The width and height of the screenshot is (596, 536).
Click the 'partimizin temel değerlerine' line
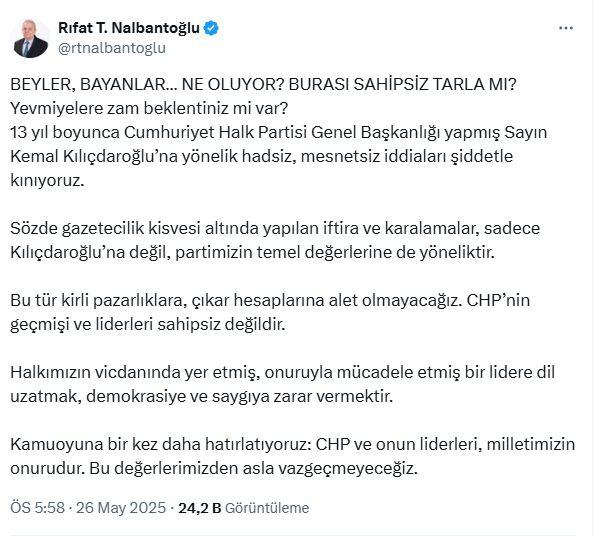pos(252,252)
